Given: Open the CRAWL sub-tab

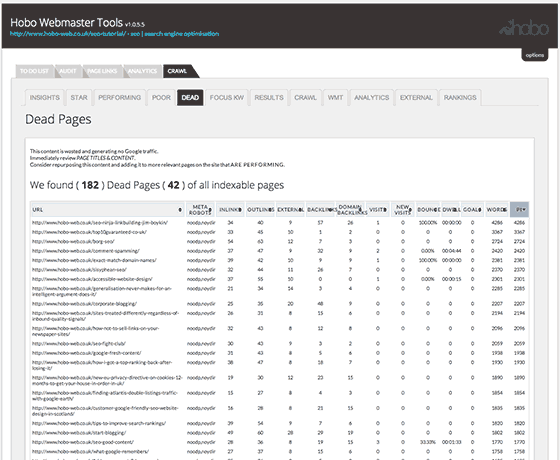Looking at the screenshot, I should tap(305, 98).
